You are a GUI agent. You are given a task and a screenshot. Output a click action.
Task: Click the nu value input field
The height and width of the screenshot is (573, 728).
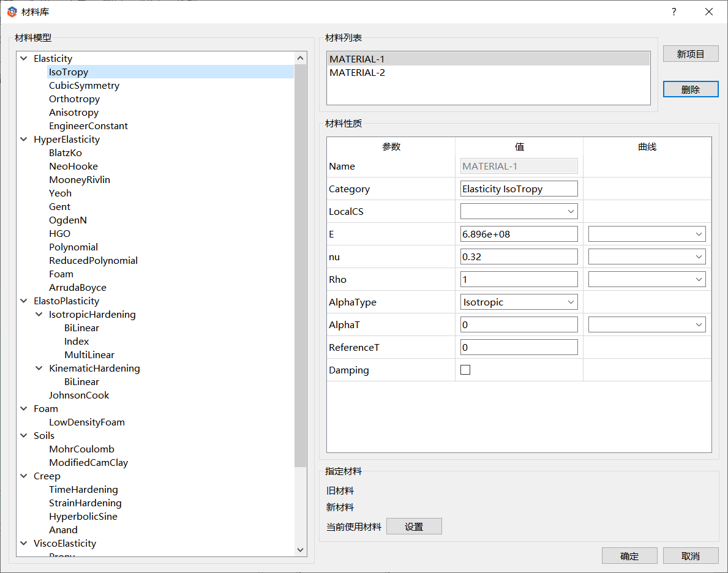click(x=519, y=257)
